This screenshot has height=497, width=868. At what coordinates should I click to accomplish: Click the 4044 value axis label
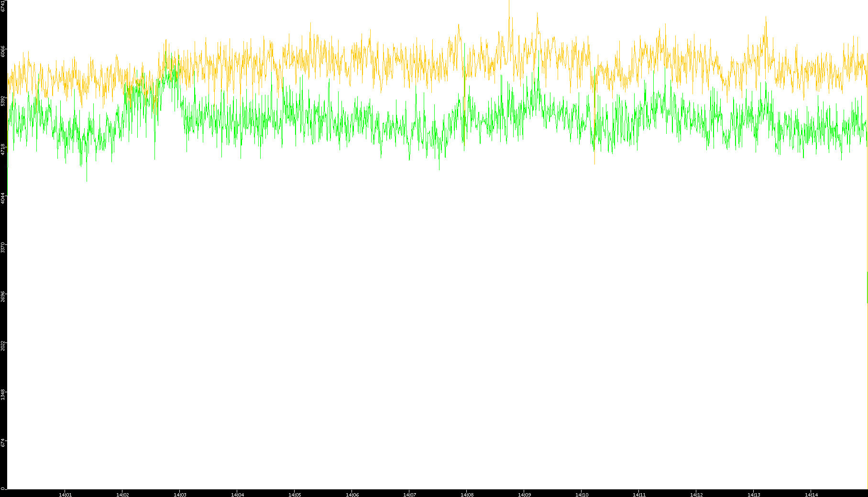coord(3,198)
